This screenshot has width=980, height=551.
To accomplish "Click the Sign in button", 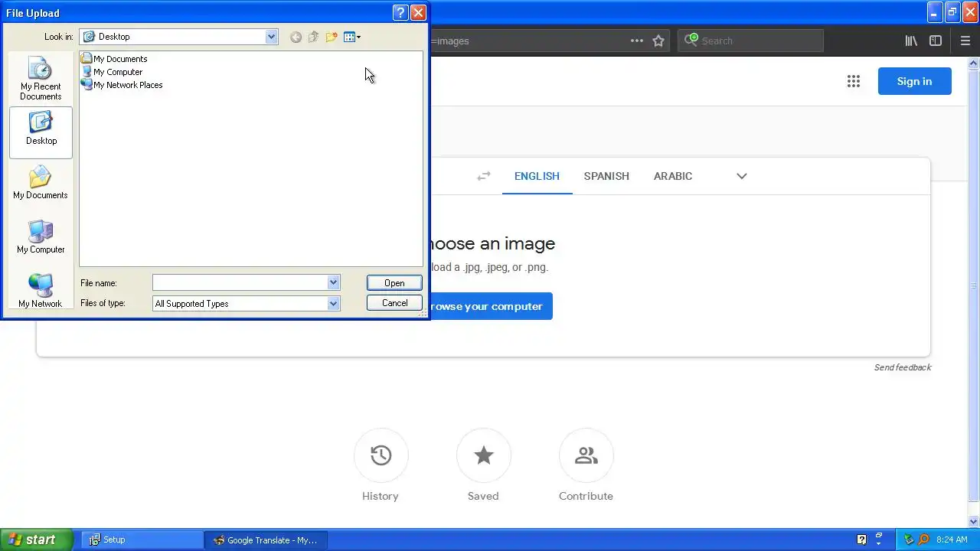I will click(x=914, y=81).
